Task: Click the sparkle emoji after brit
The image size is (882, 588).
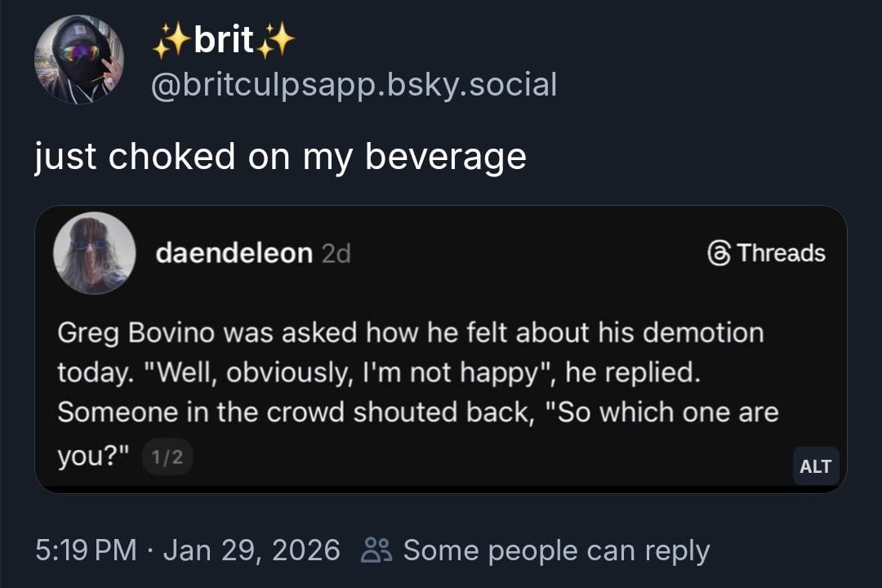Action: point(277,40)
